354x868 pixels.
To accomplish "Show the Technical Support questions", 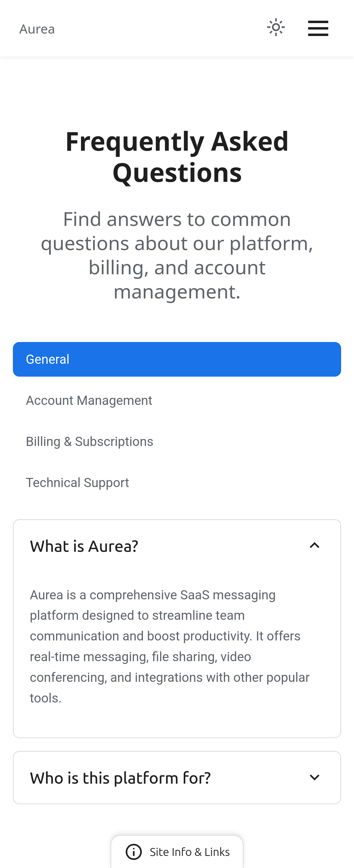I will 78,483.
